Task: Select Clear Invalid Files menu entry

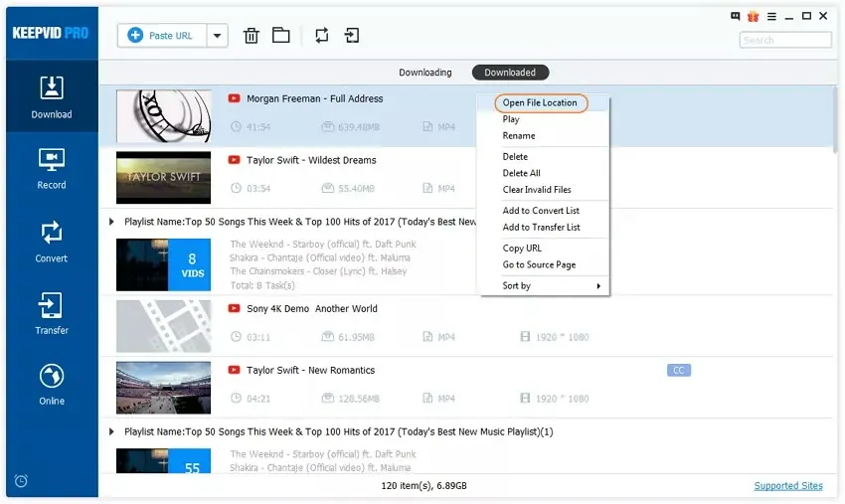Action: click(x=545, y=190)
